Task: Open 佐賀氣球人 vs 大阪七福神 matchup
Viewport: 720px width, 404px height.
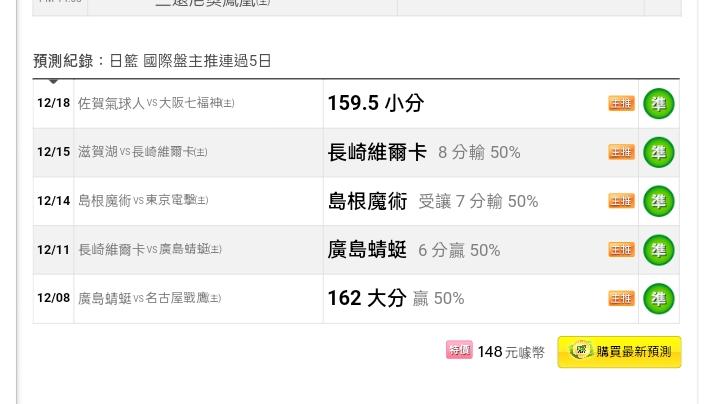Action: click(156, 103)
